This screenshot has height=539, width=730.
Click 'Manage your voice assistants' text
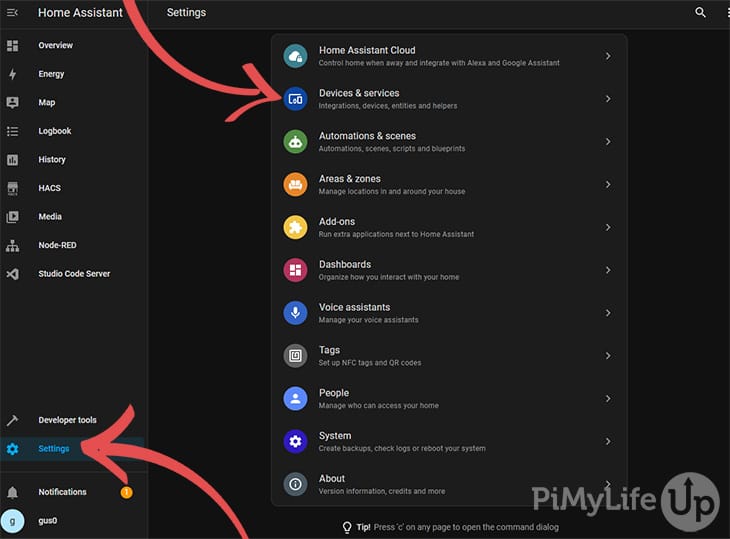pos(368,320)
